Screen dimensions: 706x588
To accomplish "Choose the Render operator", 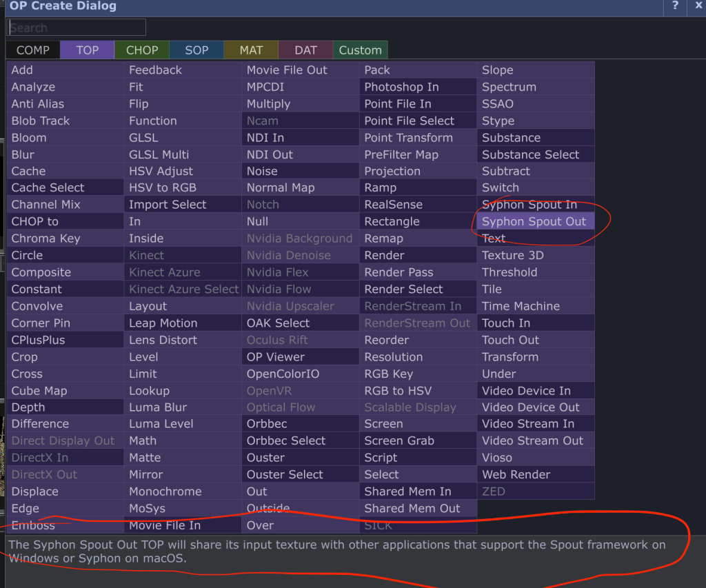I will click(x=385, y=255).
